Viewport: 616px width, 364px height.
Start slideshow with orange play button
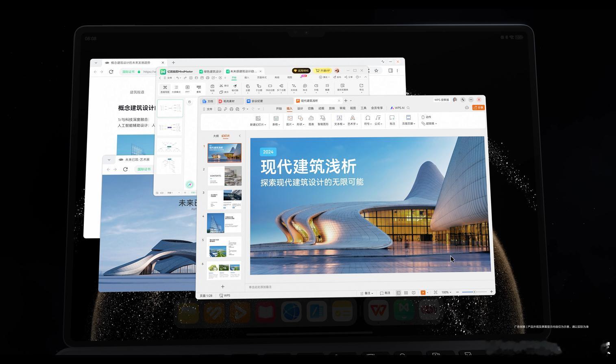click(423, 292)
